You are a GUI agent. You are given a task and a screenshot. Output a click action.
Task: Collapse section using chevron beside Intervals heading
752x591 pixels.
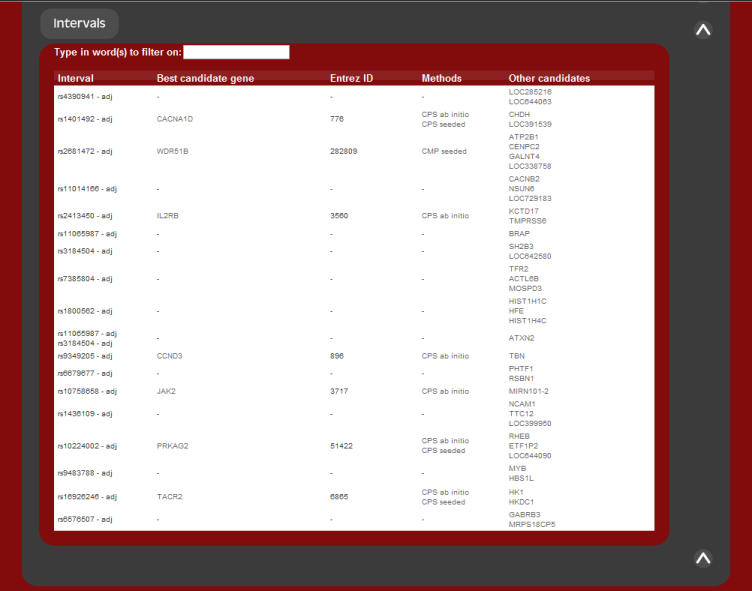[x=703, y=30]
